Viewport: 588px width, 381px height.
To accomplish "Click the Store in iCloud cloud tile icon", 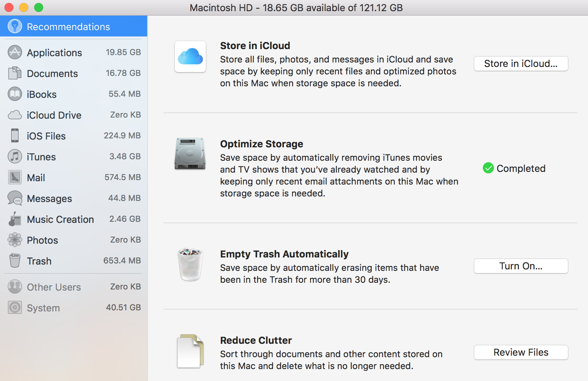I will (x=190, y=57).
